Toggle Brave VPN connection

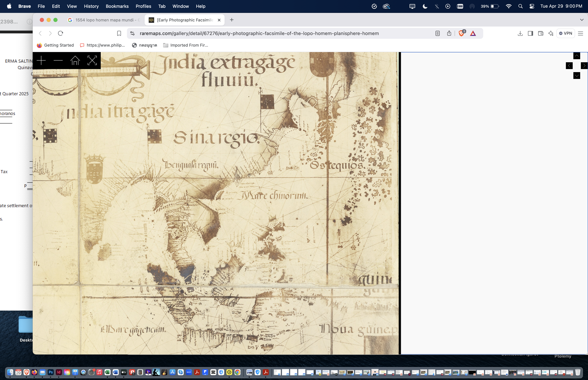click(566, 33)
